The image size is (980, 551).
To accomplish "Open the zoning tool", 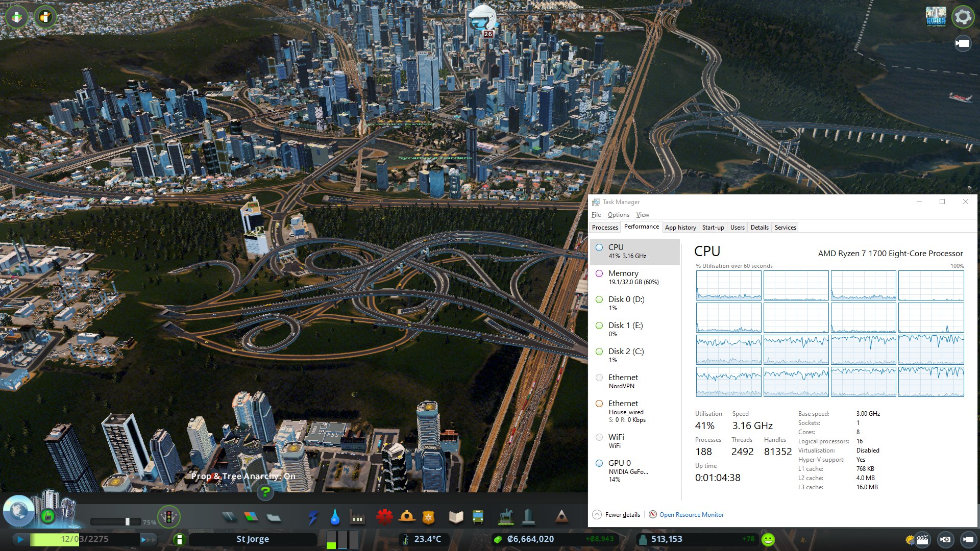I will tap(251, 517).
